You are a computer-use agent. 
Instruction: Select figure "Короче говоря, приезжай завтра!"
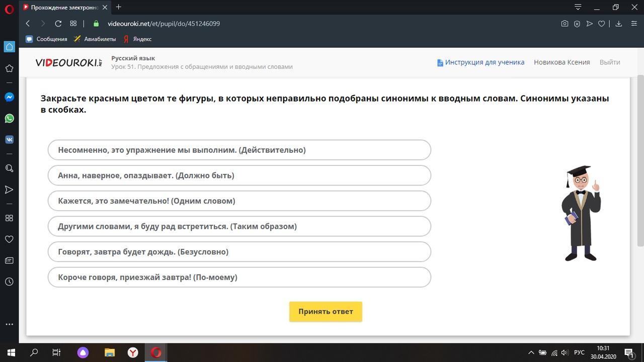(x=239, y=277)
